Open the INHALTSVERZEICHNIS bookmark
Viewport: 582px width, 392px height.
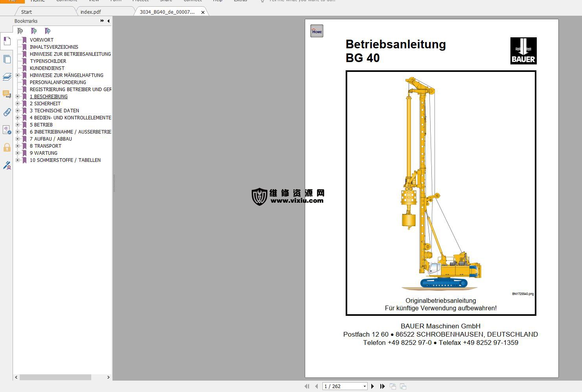tap(54, 47)
